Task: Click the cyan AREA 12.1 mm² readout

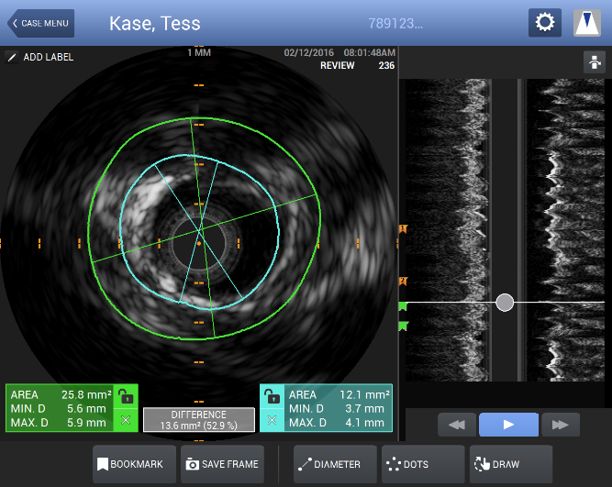Action: click(x=339, y=395)
